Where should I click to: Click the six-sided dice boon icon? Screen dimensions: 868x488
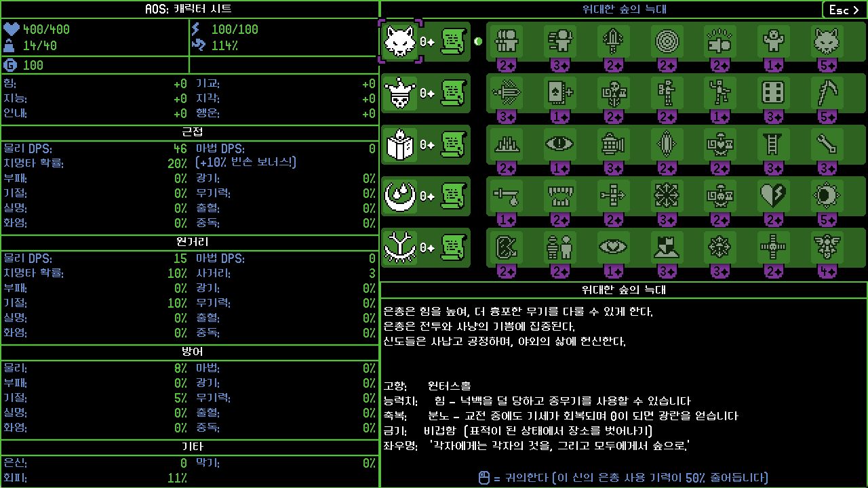point(774,93)
